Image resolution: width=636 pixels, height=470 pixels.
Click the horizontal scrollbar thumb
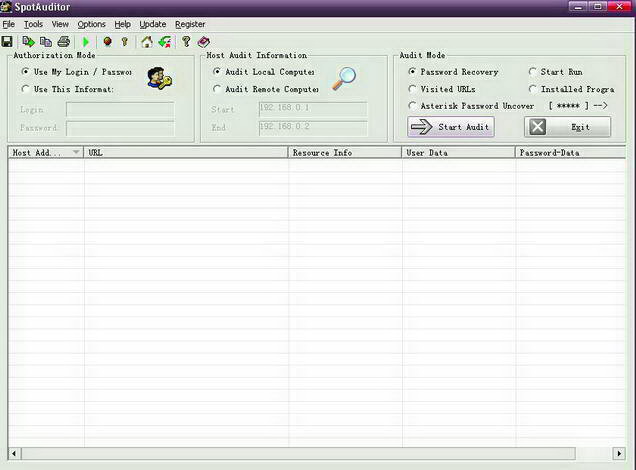299,453
